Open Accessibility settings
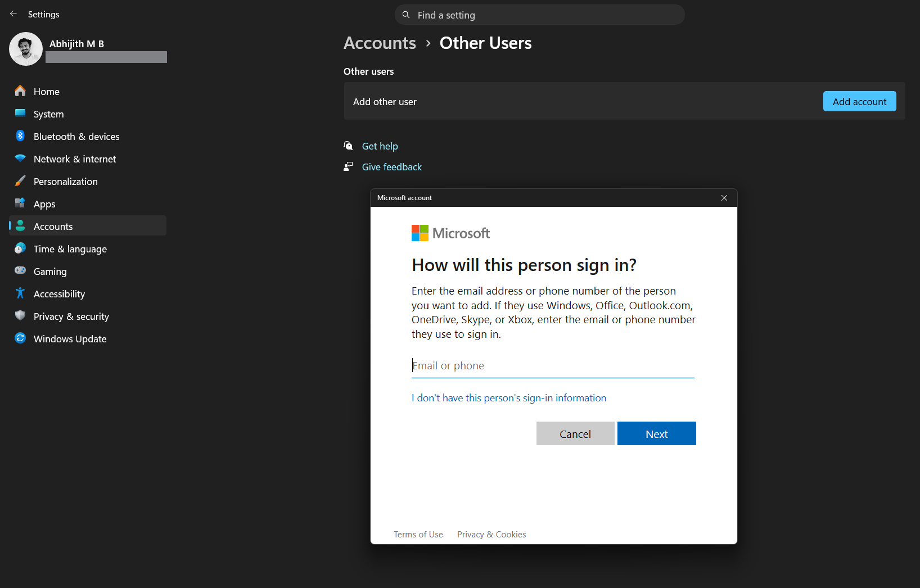The width and height of the screenshot is (920, 588). tap(59, 293)
